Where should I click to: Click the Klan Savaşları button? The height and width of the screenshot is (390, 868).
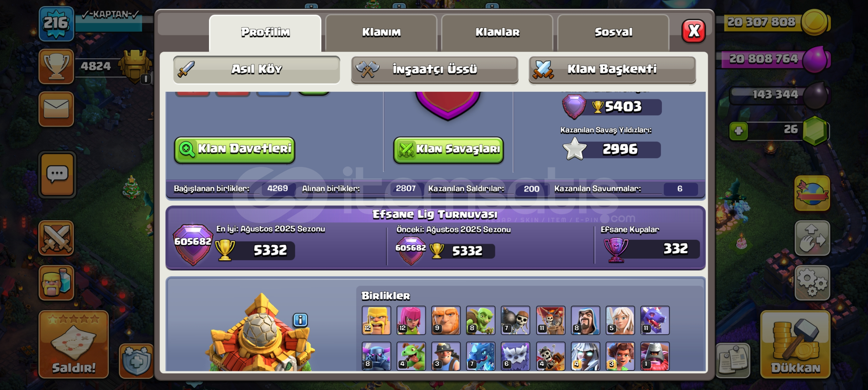(x=448, y=149)
